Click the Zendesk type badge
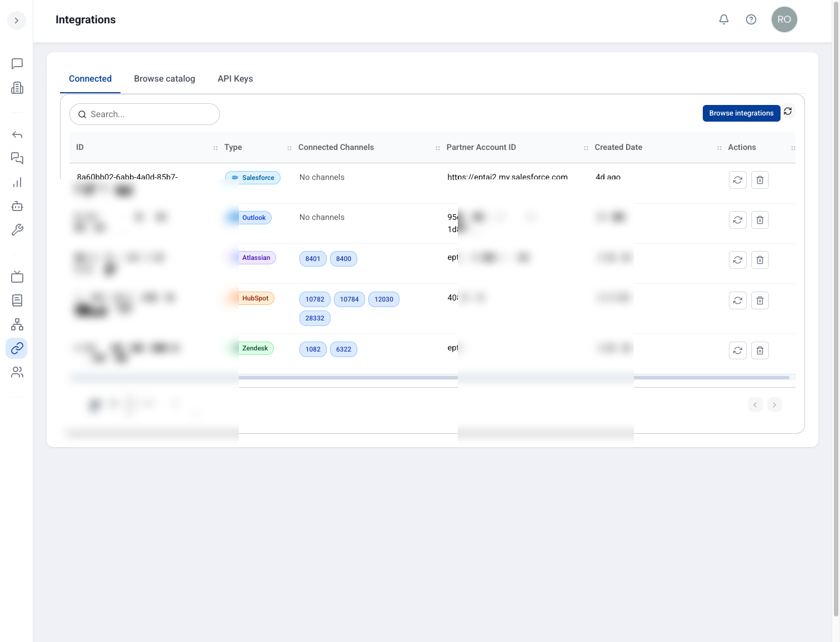 click(x=249, y=348)
